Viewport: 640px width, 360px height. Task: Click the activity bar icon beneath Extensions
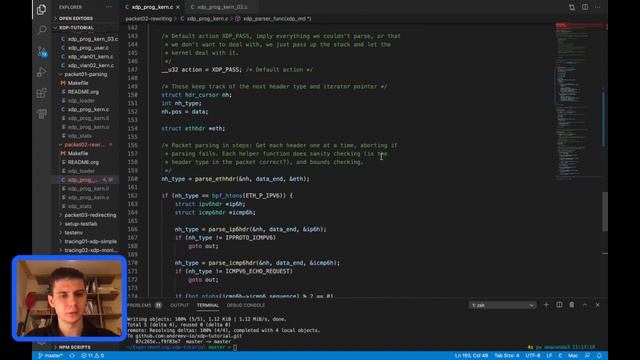click(x=41, y=113)
